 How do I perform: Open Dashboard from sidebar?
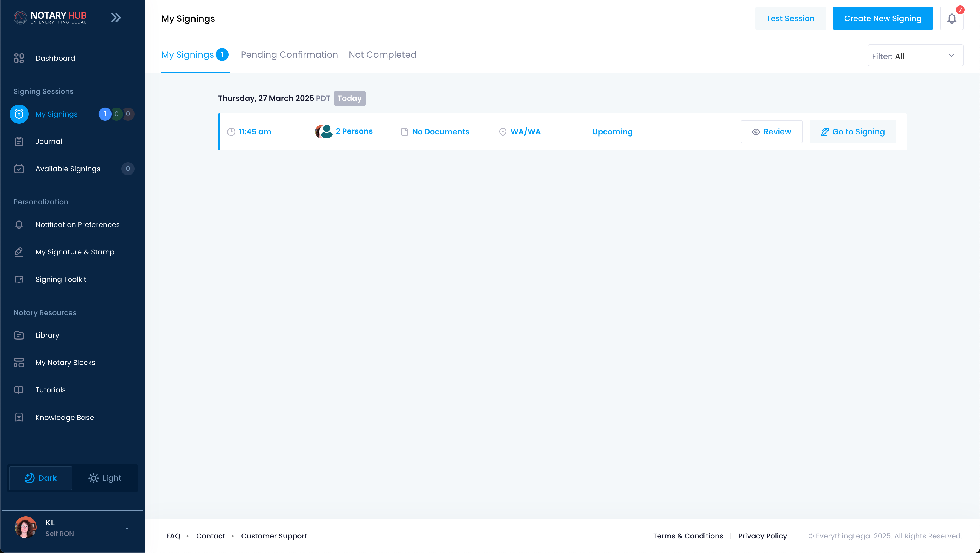click(x=55, y=58)
